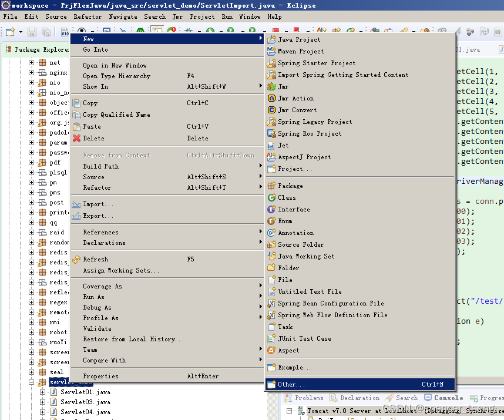Screen dimensions: 504x420
Task: Click the Java Project icon in New submenu
Action: point(271,39)
